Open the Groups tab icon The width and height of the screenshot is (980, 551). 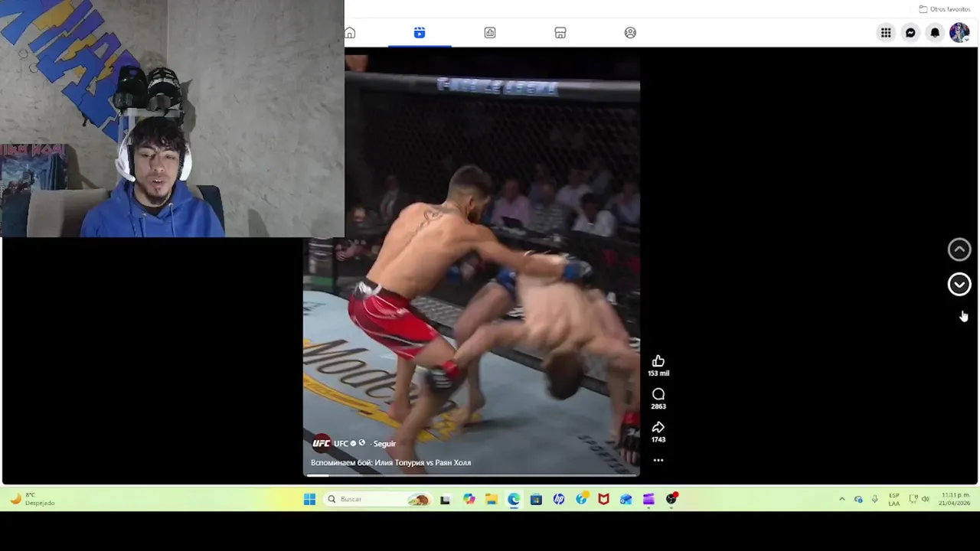click(x=630, y=33)
